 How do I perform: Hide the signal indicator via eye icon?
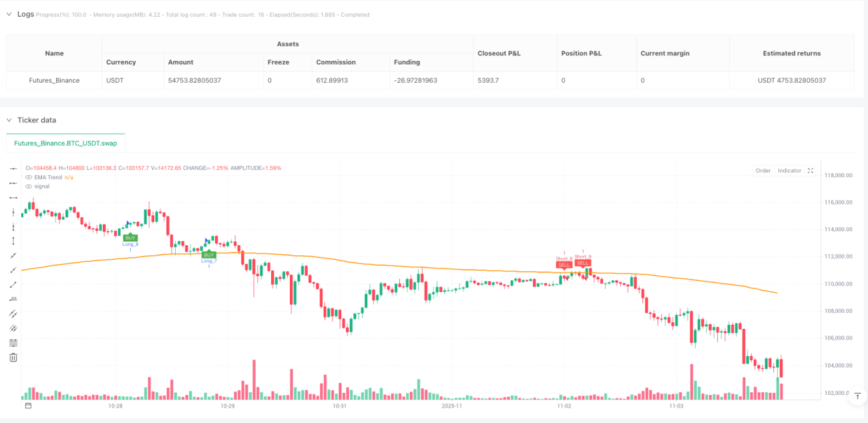(29, 186)
